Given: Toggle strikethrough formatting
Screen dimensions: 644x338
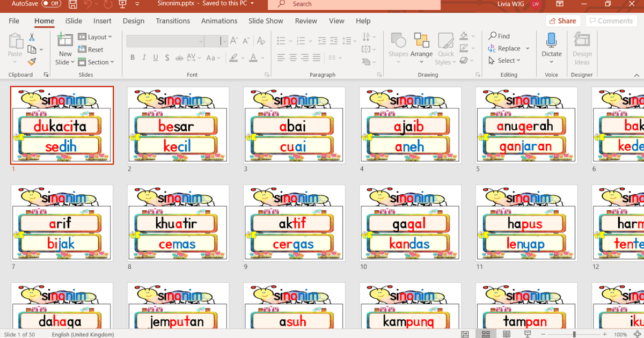Looking at the screenshot, I should tap(180, 58).
